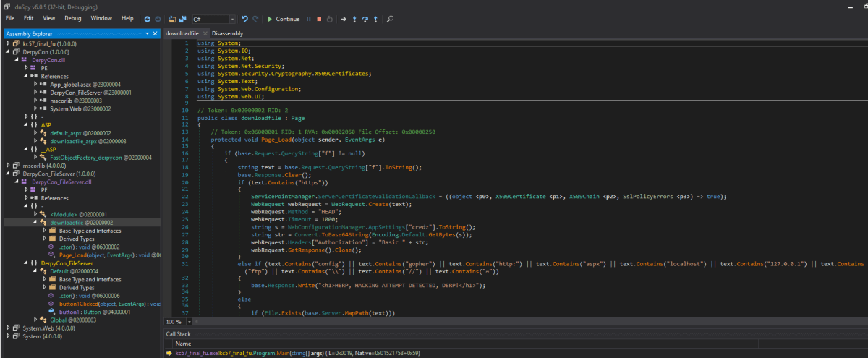Click the Search magnifier icon
This screenshot has width=868, height=358.
(x=391, y=18)
